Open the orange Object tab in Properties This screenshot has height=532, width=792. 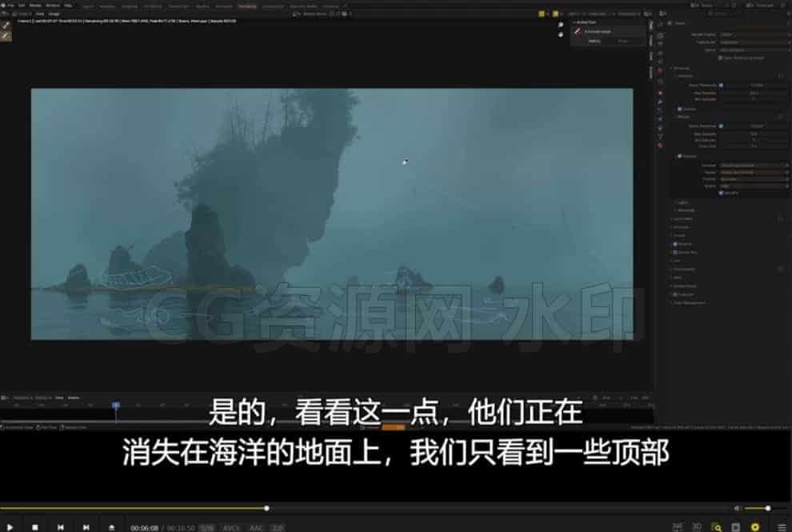click(660, 93)
